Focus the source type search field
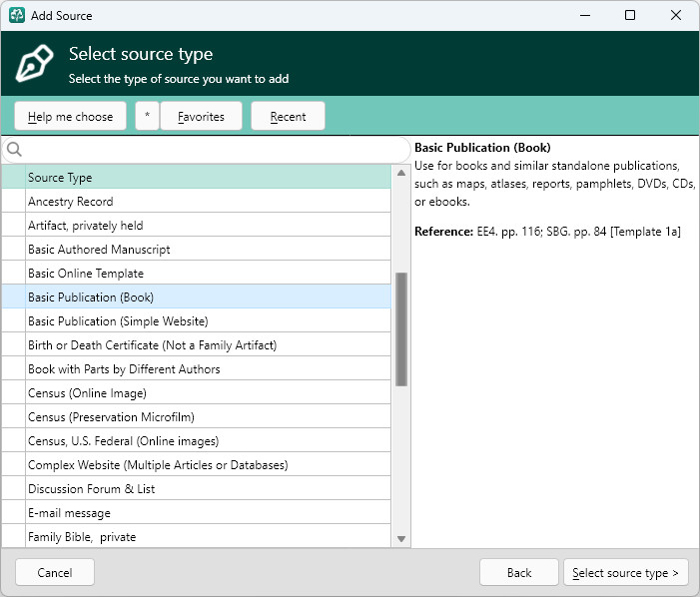Screen dimensions: 700x597 coord(207,150)
